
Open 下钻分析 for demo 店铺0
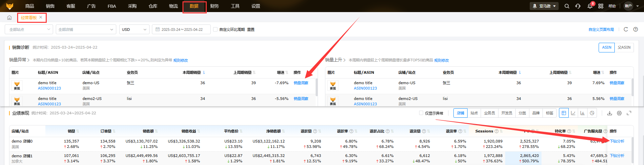[617, 141]
